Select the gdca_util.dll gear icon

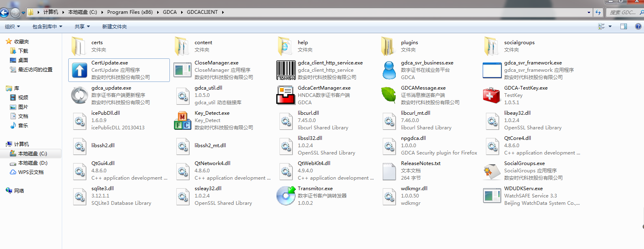click(x=183, y=95)
